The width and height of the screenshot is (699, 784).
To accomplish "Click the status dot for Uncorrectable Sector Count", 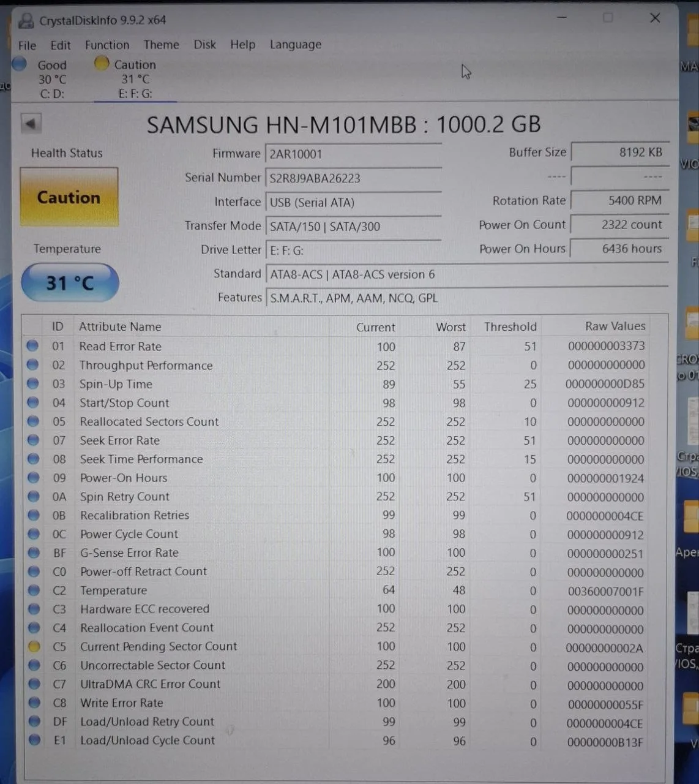I will [34, 665].
